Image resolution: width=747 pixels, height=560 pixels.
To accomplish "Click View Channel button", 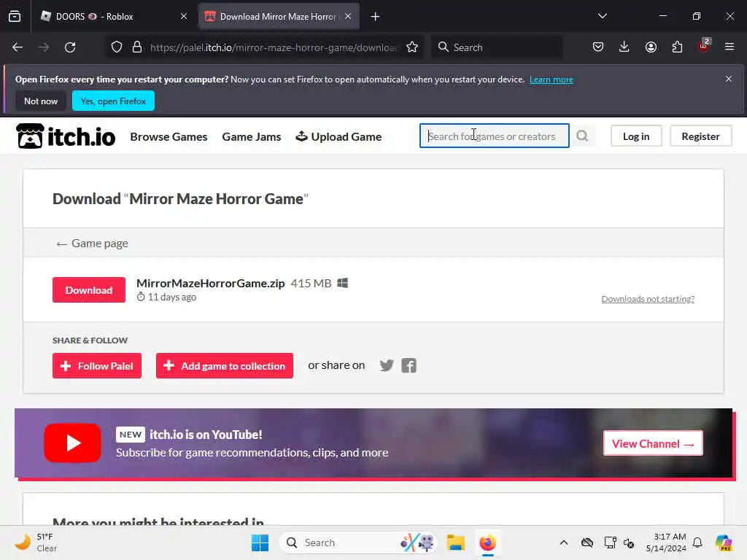I will pos(653,443).
